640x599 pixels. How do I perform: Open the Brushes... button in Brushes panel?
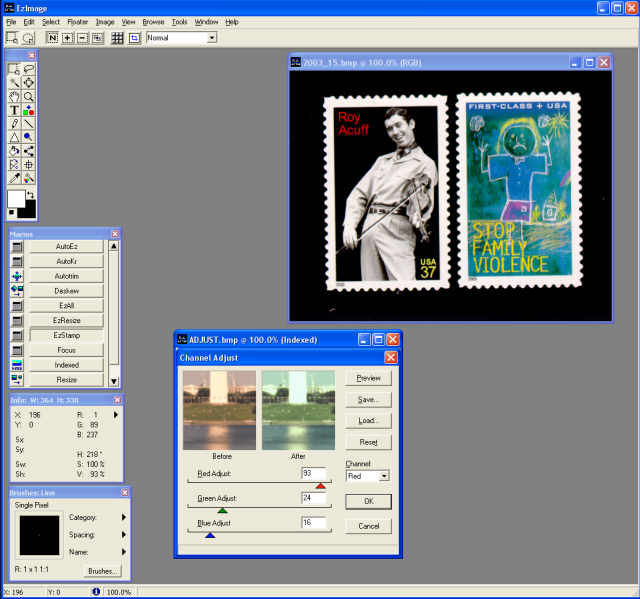[x=102, y=571]
